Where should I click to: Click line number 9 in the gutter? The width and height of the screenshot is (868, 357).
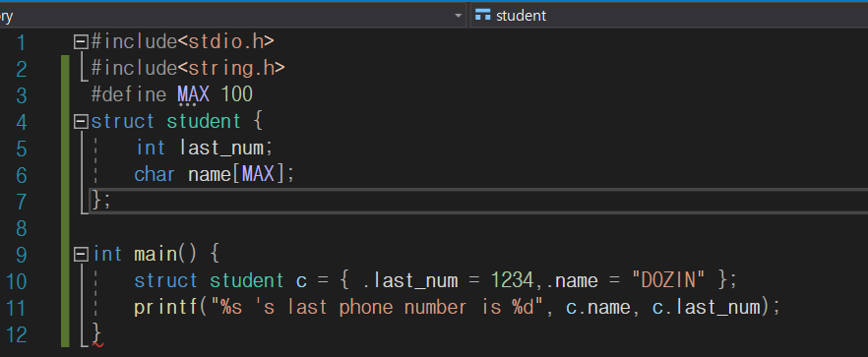click(x=22, y=255)
